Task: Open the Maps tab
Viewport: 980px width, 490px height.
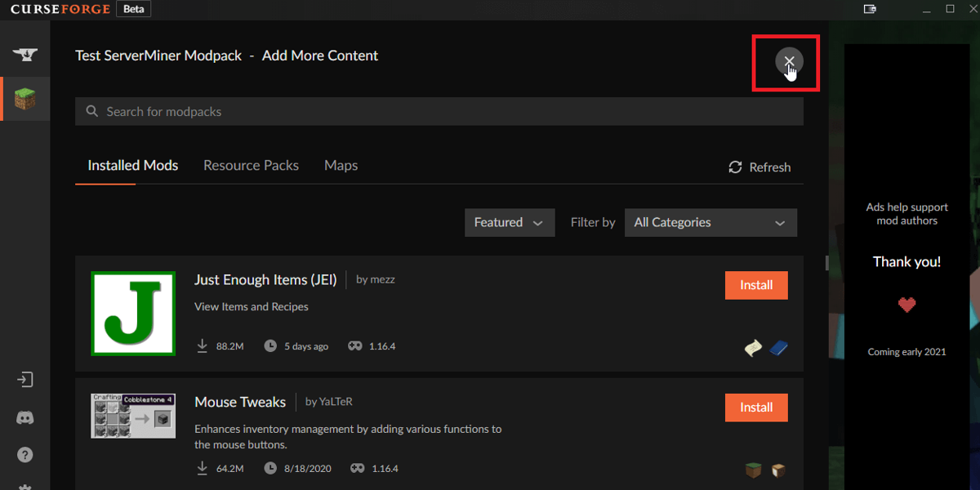Action: [341, 165]
